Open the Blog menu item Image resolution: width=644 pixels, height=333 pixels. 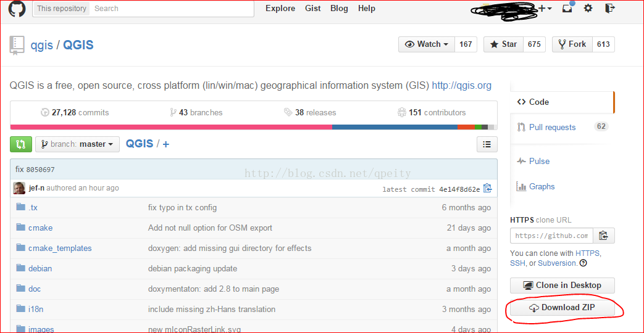[339, 8]
